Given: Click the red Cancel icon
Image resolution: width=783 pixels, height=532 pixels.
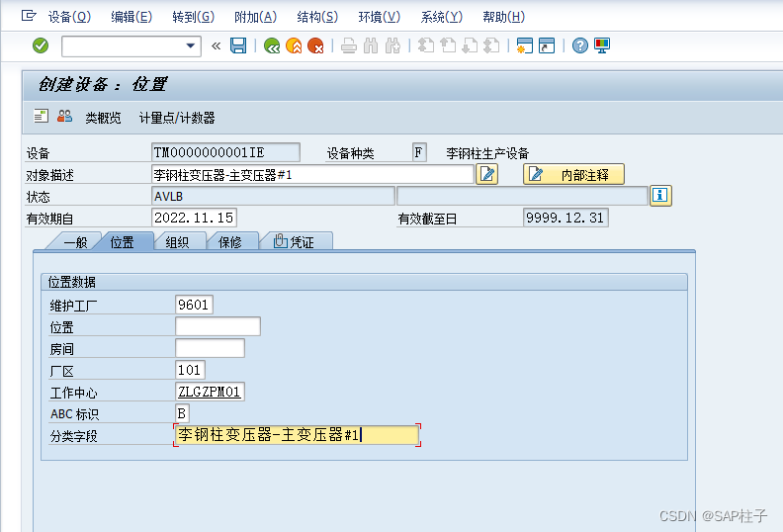Looking at the screenshot, I should pos(315,45).
